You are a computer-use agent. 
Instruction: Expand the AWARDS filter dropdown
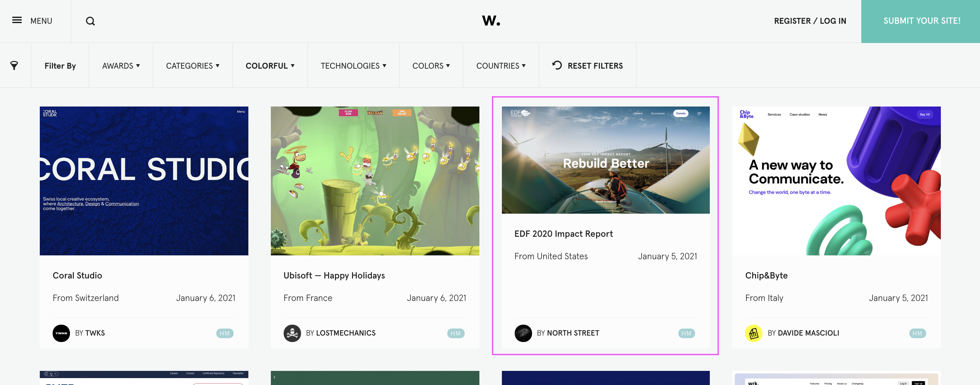point(121,66)
